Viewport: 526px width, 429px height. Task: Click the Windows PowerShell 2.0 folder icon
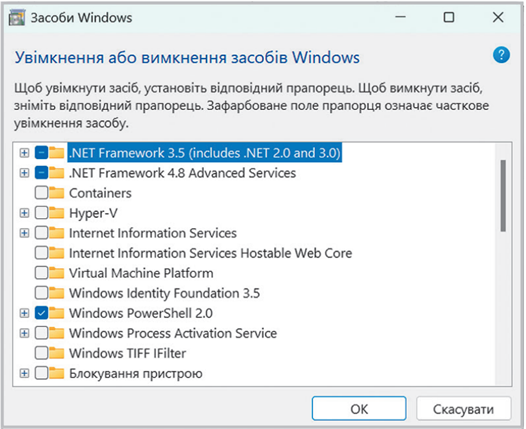[56, 313]
